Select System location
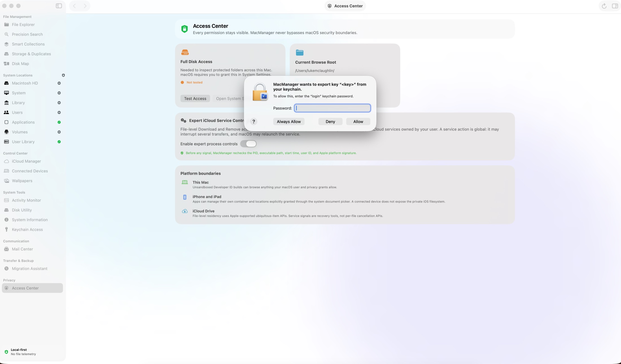 pyautogui.click(x=32, y=93)
